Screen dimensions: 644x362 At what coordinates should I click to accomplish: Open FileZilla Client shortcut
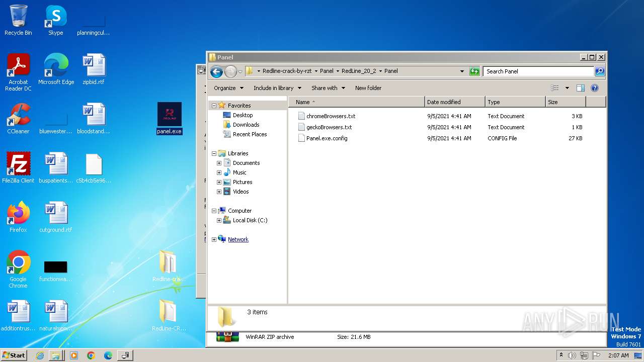tap(18, 167)
